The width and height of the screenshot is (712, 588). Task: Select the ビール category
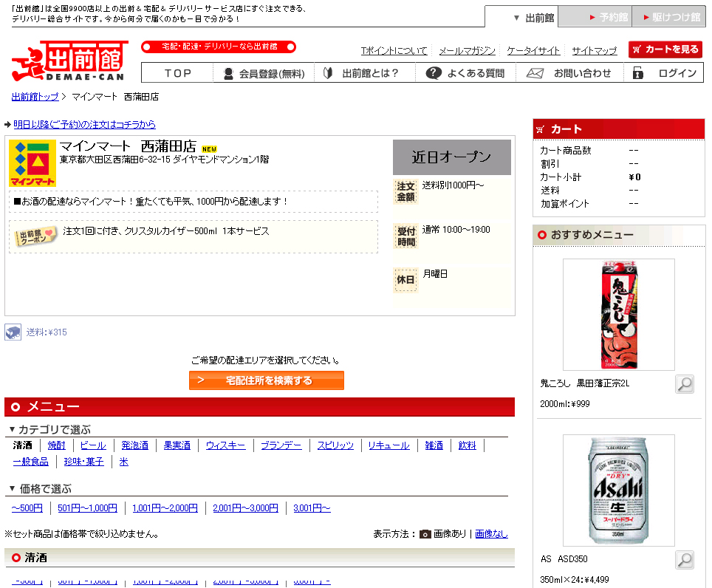[x=93, y=445]
